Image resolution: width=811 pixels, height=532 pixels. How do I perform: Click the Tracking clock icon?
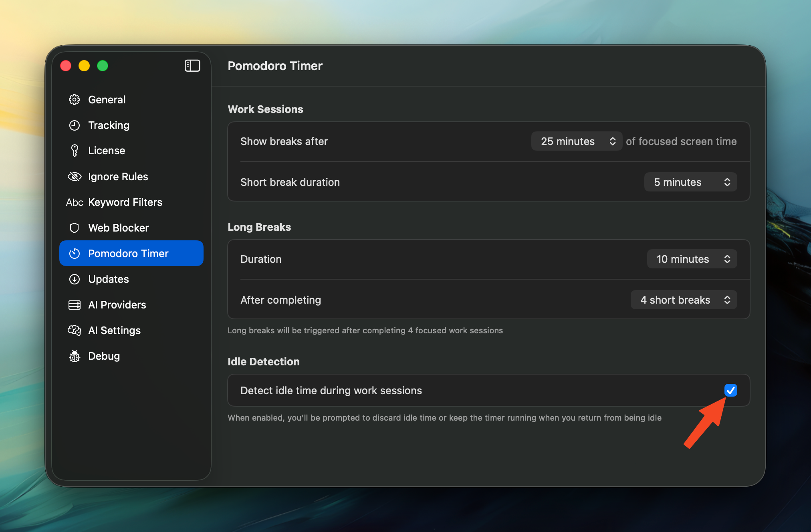[x=75, y=125]
